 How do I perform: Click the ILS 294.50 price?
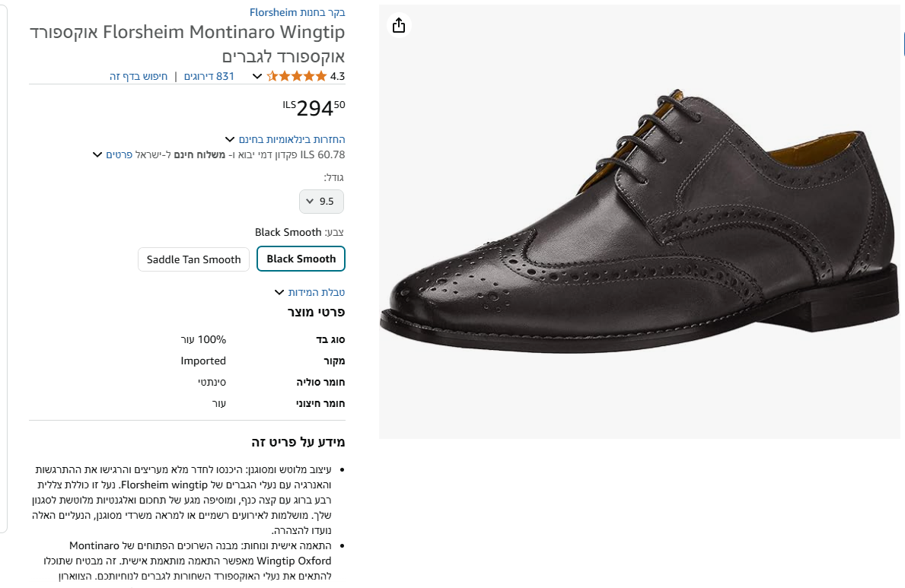tap(314, 108)
